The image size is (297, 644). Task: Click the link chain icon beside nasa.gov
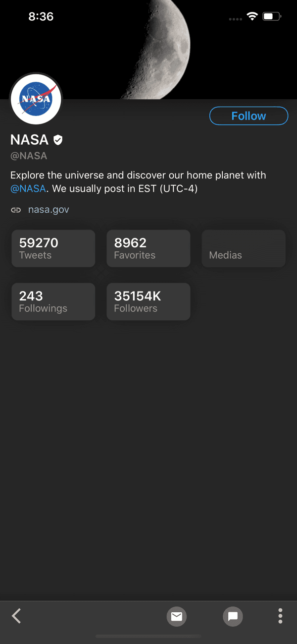point(15,209)
